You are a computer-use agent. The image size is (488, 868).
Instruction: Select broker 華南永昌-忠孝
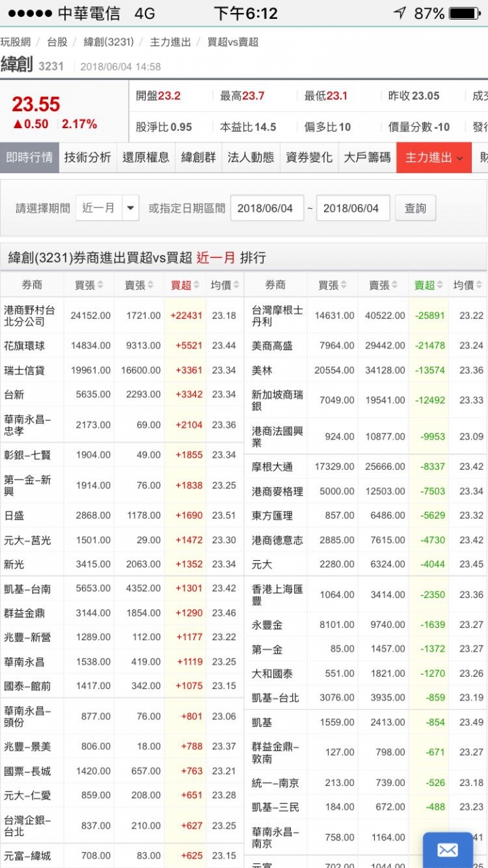[27, 425]
